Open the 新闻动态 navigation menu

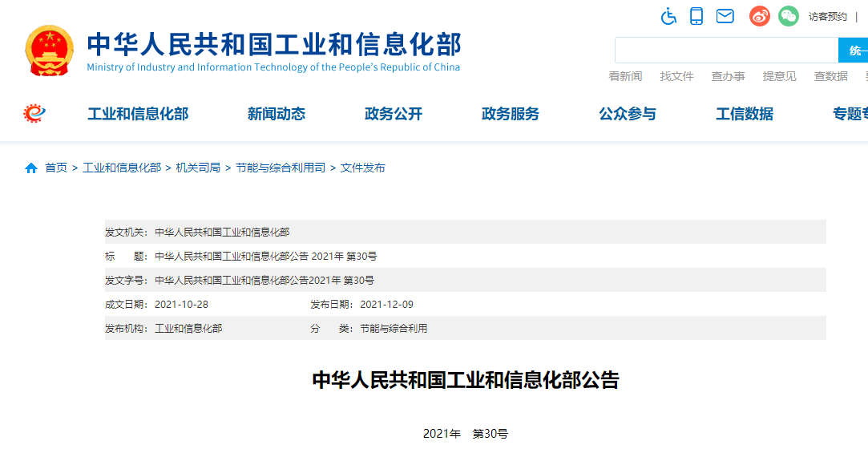point(277,114)
